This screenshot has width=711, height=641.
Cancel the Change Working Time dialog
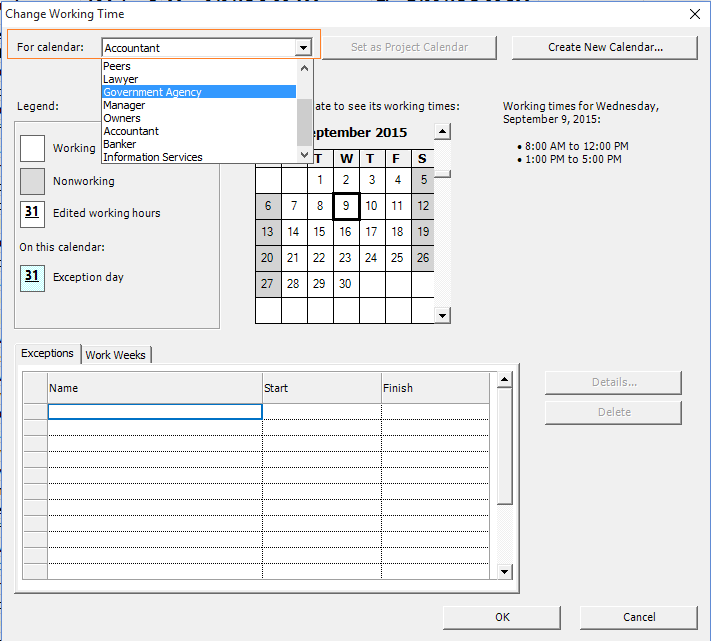click(639, 617)
